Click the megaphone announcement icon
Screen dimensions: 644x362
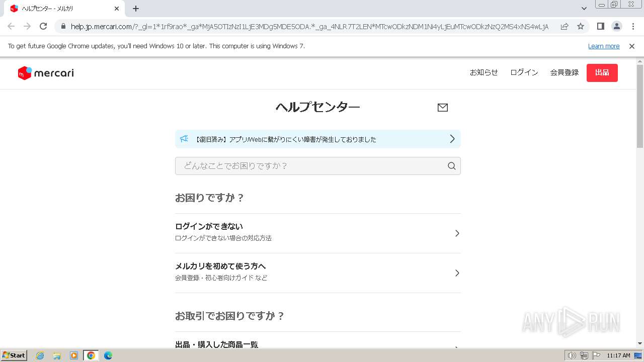pos(184,139)
